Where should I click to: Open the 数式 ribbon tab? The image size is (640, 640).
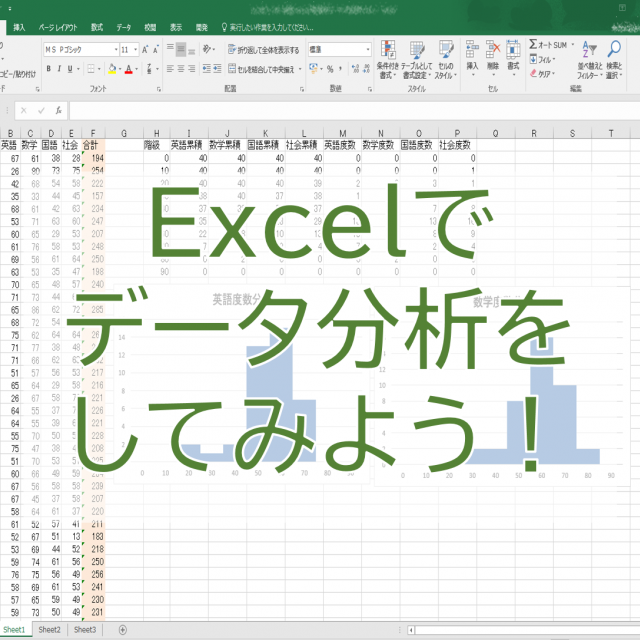tap(97, 27)
